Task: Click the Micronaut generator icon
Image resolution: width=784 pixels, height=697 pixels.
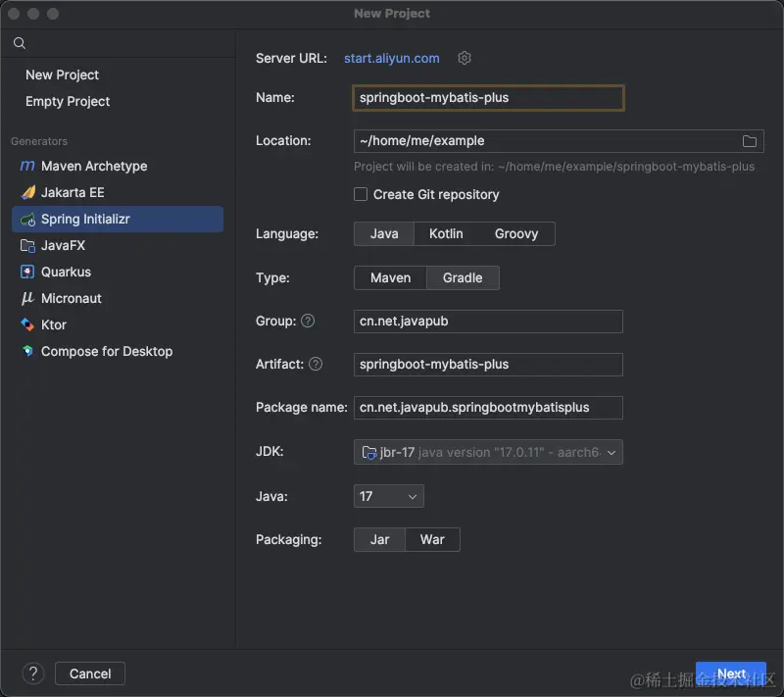Action: coord(27,299)
